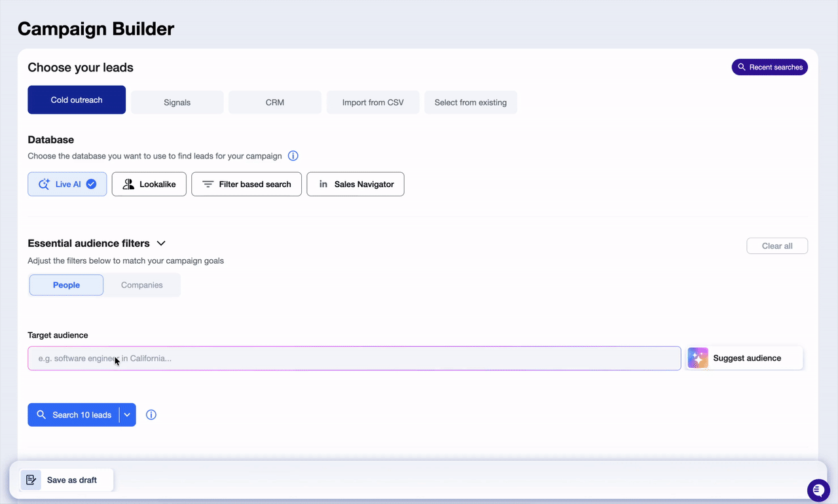This screenshot has width=838, height=504.
Task: Click the info icon beside Search leads
Action: (151, 415)
